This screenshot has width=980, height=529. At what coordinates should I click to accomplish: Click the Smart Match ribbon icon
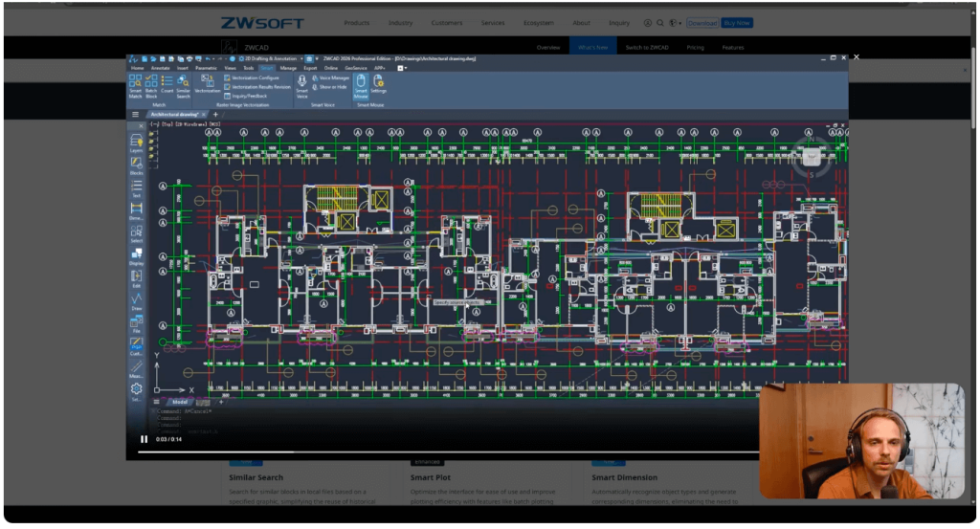135,86
